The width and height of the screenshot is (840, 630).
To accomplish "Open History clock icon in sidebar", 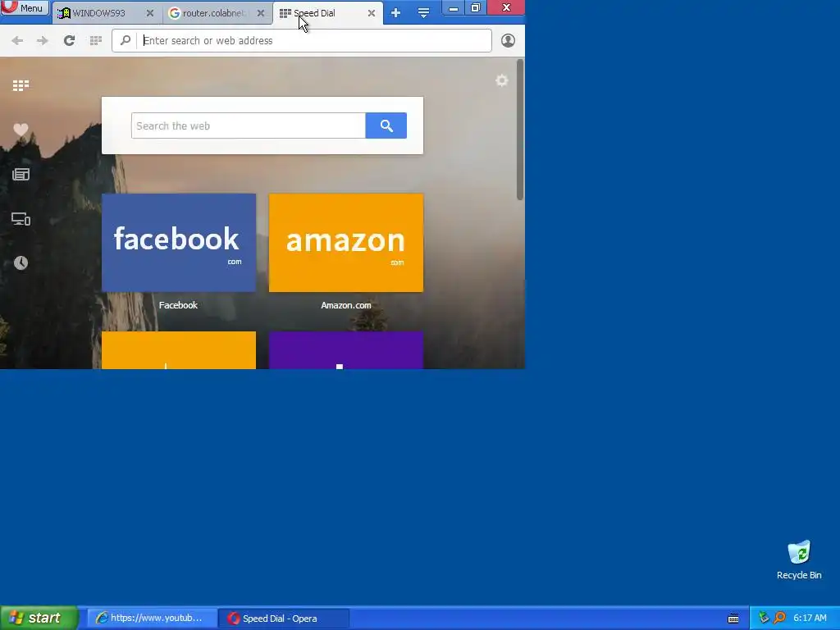I will tap(21, 263).
